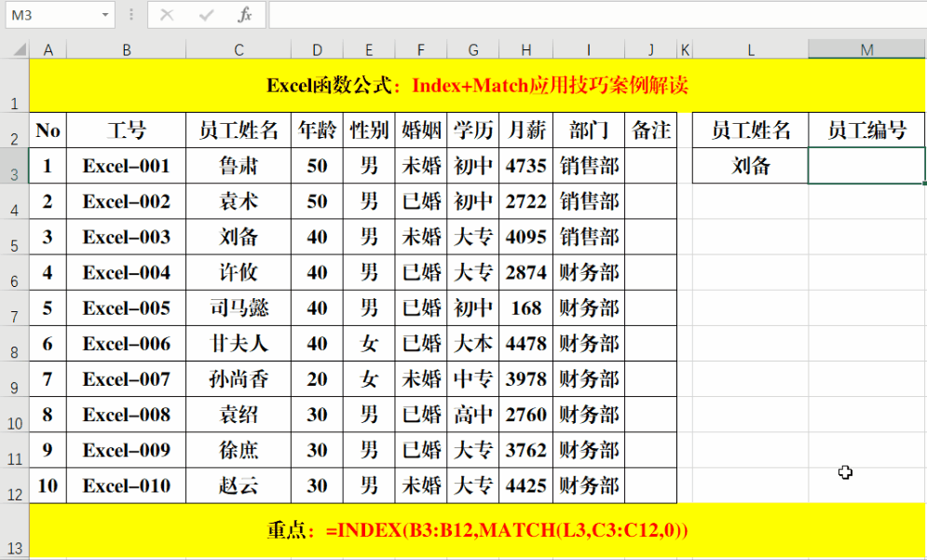Click the formula bar drag handle dots

(x=130, y=15)
